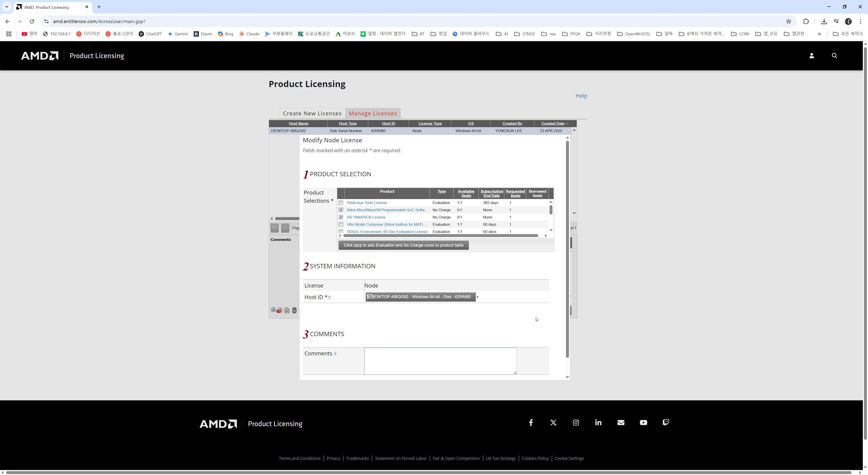Expand the STM32 bookmarks folder

(x=525, y=34)
